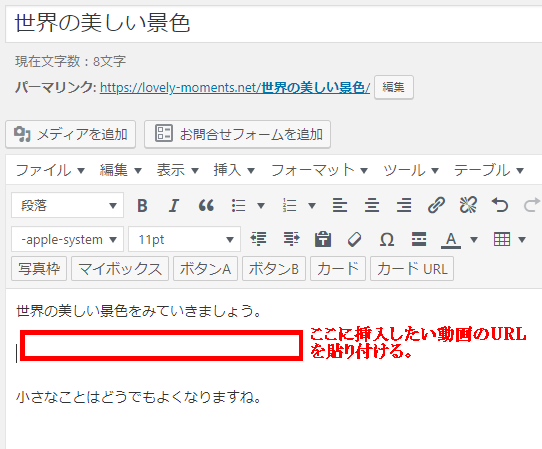The width and height of the screenshot is (542, 449).
Task: Toggle italic text formatting
Action: click(174, 205)
